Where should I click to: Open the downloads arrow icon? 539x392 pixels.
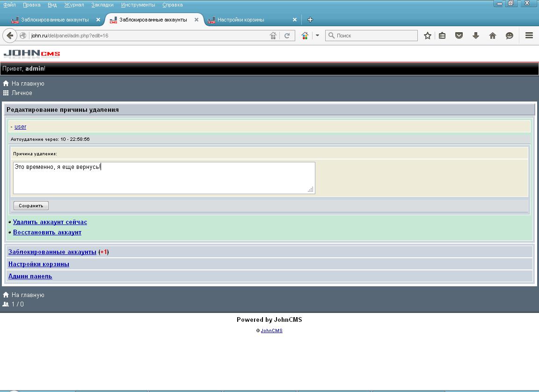(x=476, y=36)
